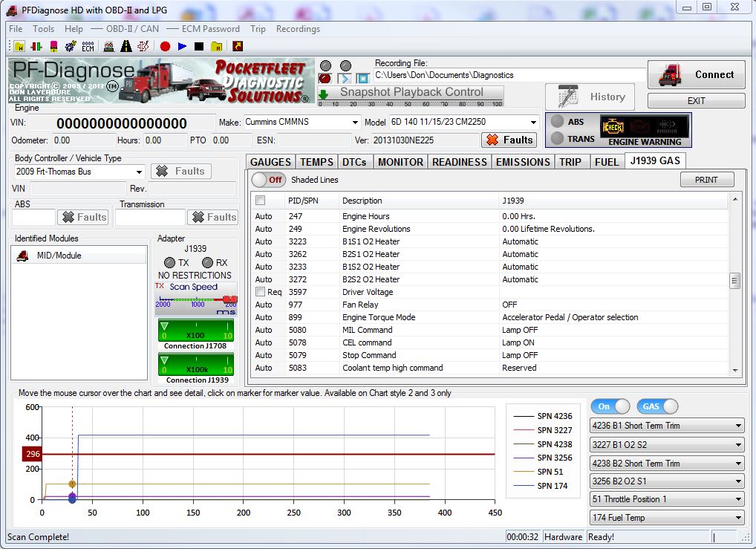Click the green down arrow on playback control
Screen dimensions: 756x549
(x=324, y=94)
